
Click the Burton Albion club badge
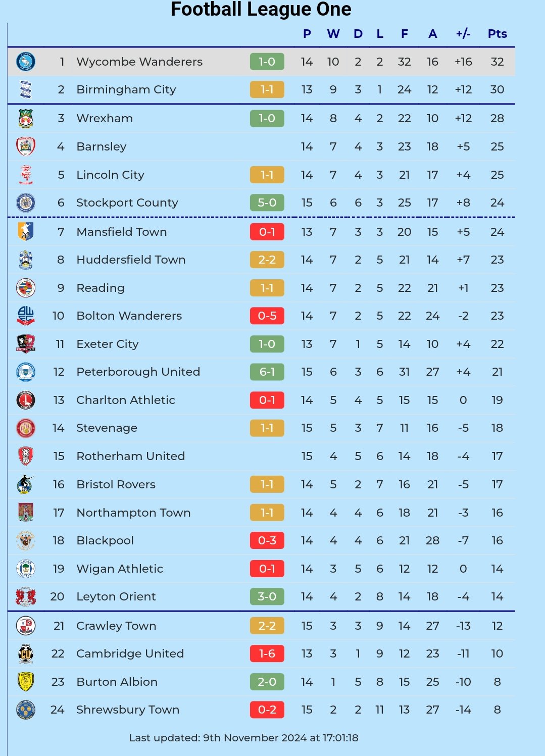[x=25, y=682]
